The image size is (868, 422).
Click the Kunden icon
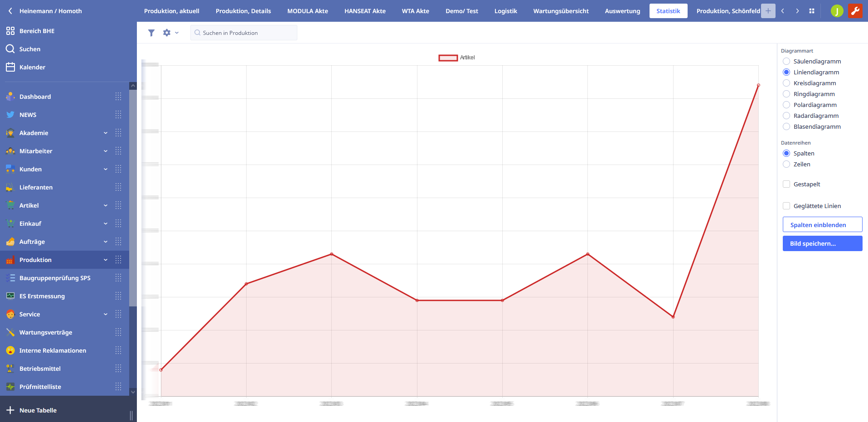[x=10, y=169]
